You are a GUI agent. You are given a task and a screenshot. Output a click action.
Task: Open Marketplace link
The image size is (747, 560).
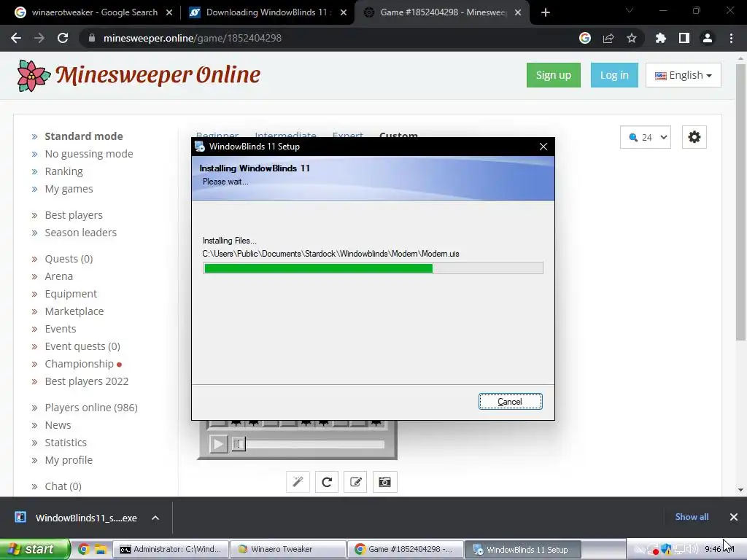(74, 311)
